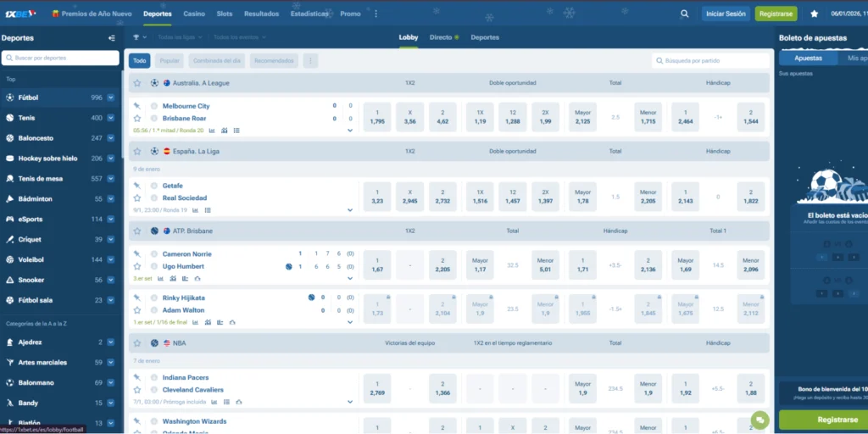The width and height of the screenshot is (868, 434).
Task: Expand the Voleibol dropdown arrow
Action: click(111, 259)
